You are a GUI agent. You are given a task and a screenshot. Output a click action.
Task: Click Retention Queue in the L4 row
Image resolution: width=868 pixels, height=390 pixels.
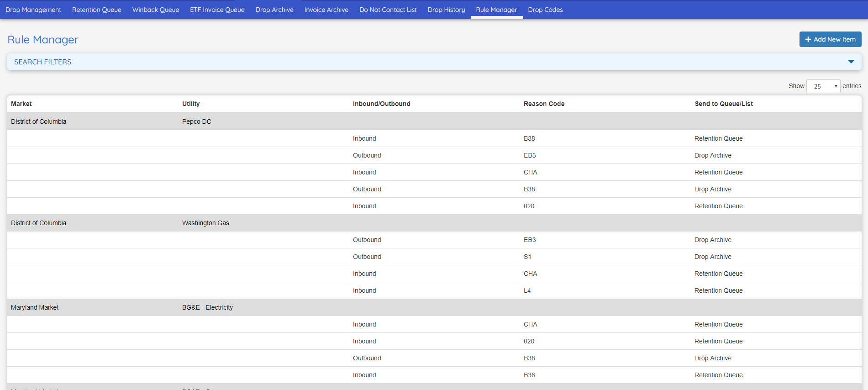tap(719, 290)
